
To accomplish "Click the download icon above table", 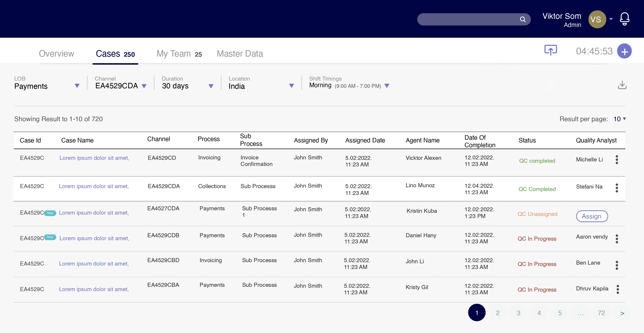I will [622, 85].
